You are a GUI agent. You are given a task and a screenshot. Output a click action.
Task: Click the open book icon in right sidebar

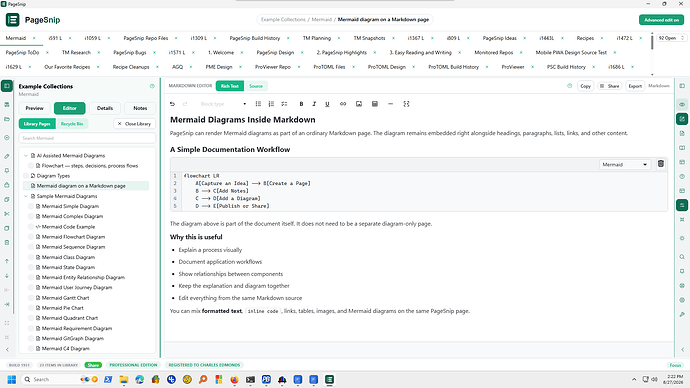tap(682, 148)
